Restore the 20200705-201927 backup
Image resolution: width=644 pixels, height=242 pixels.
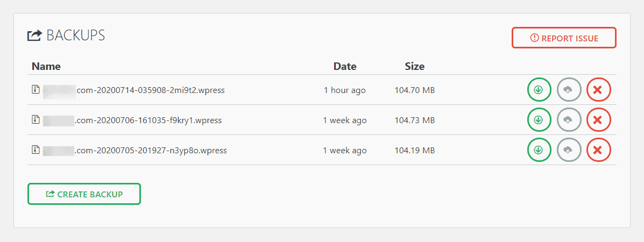point(569,150)
